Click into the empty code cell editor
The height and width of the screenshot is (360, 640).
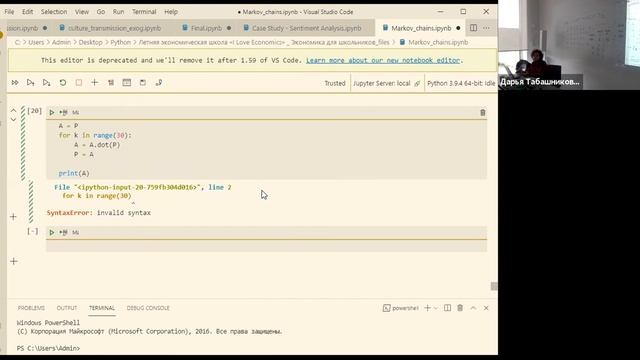(x=267, y=246)
